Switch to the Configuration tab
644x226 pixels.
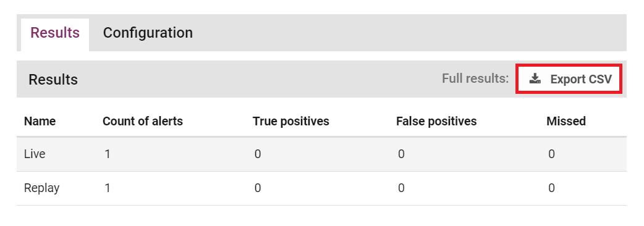pyautogui.click(x=148, y=33)
